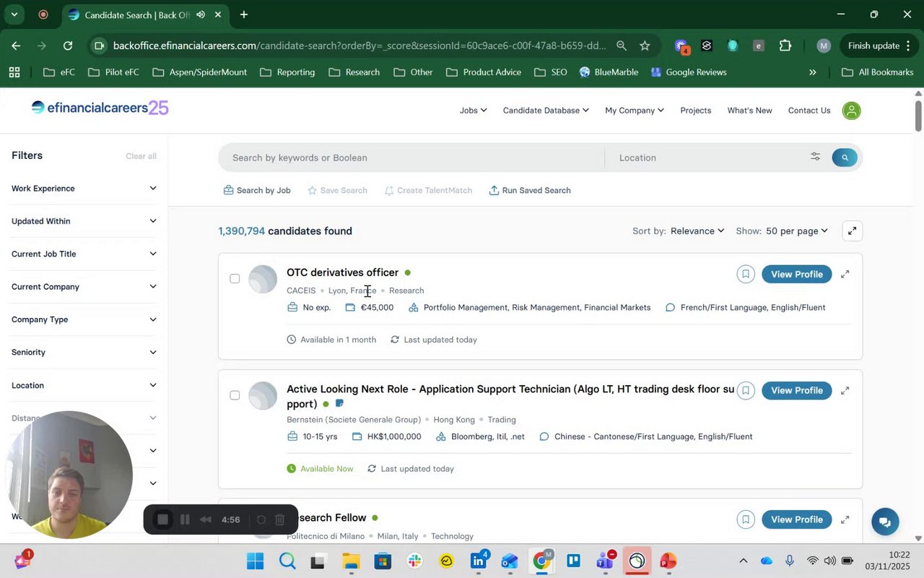Delete the recording with trash icon
This screenshot has height=578, width=924.
[x=280, y=519]
